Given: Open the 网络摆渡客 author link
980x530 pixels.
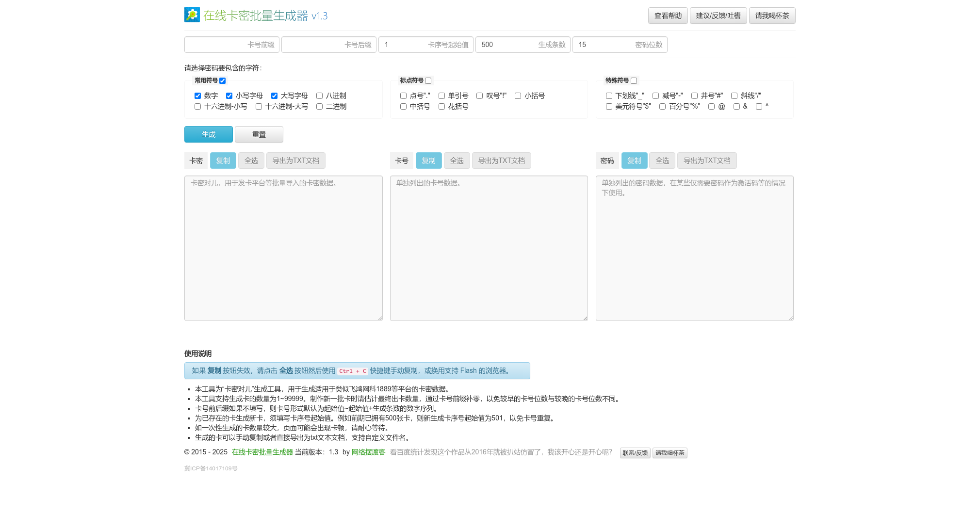Looking at the screenshot, I should click(x=368, y=452).
